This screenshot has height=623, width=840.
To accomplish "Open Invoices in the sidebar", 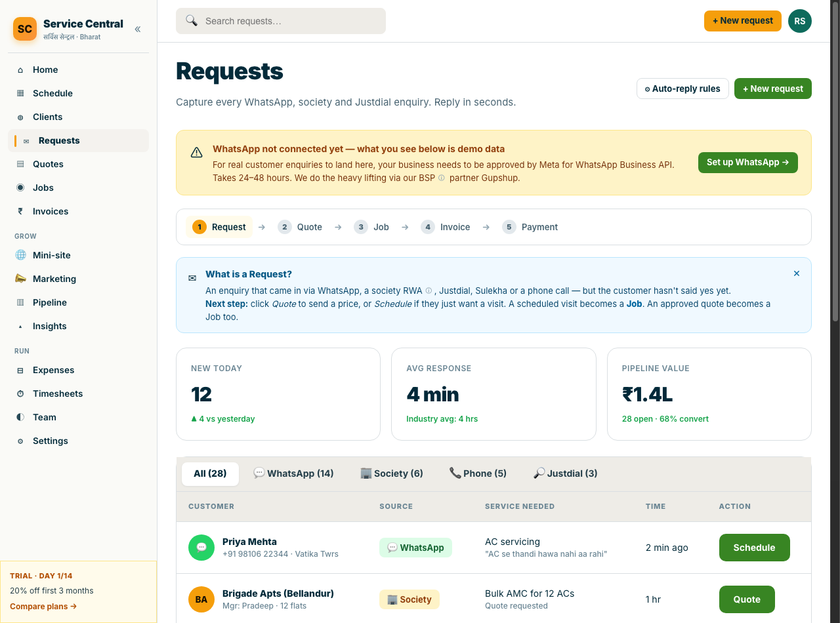I will 78,211.
